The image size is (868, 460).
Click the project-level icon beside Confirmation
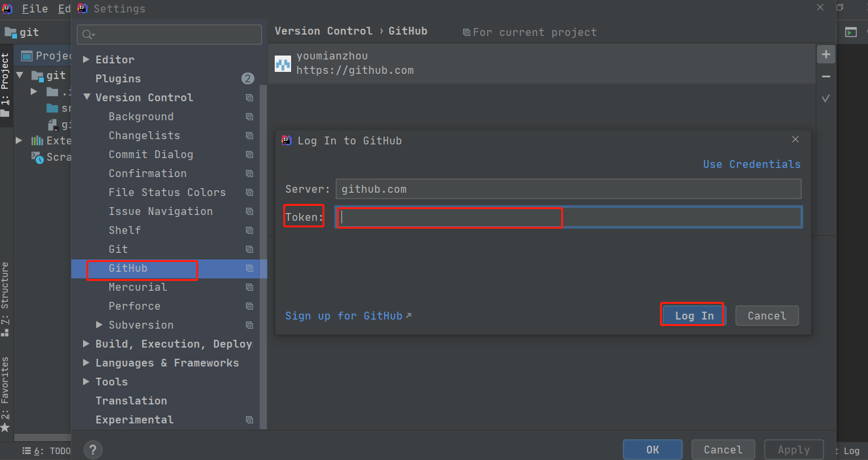249,173
